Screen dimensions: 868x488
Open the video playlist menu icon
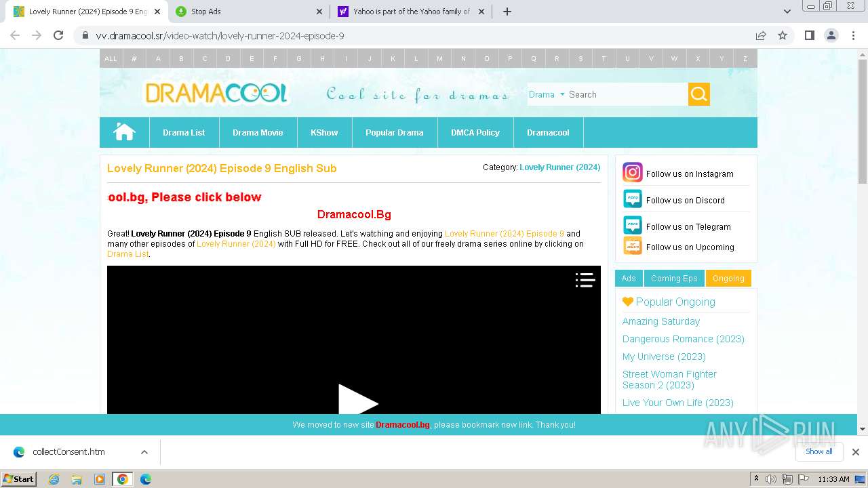point(585,280)
